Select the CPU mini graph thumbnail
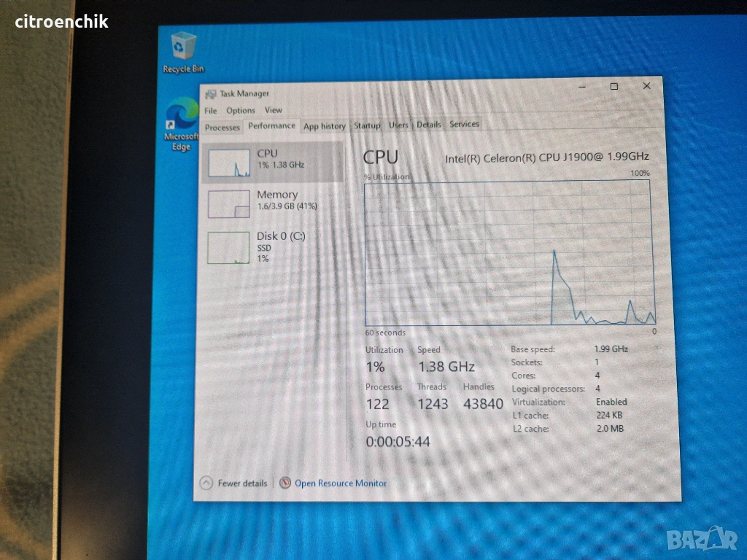 (229, 162)
